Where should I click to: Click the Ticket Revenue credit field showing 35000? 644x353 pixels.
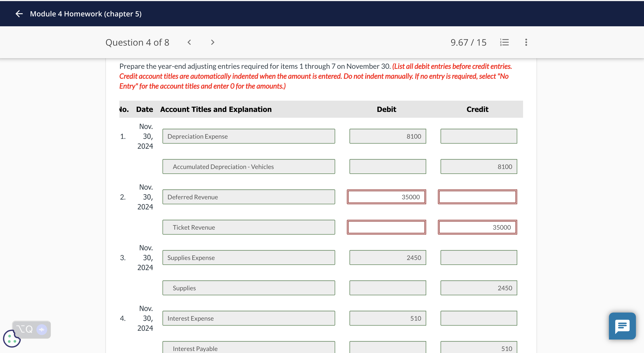[x=477, y=227]
